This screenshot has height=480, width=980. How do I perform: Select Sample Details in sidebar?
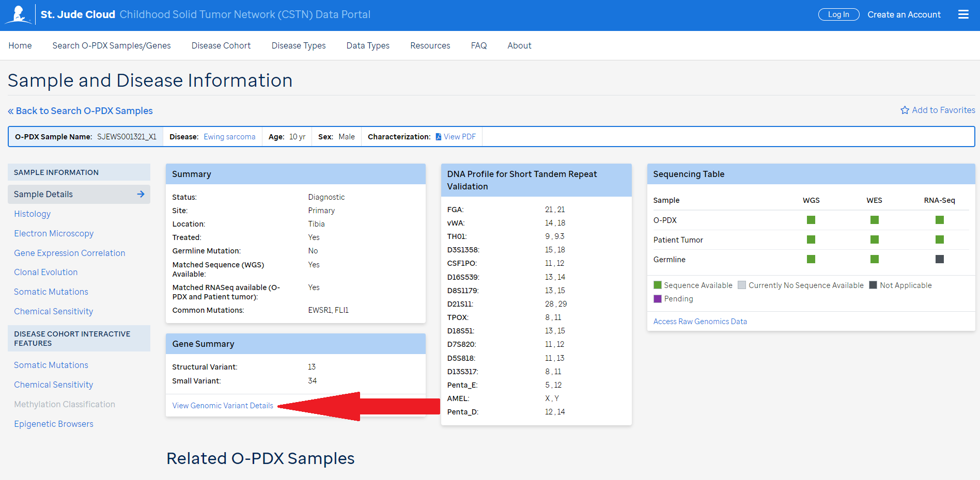pyautogui.click(x=79, y=194)
